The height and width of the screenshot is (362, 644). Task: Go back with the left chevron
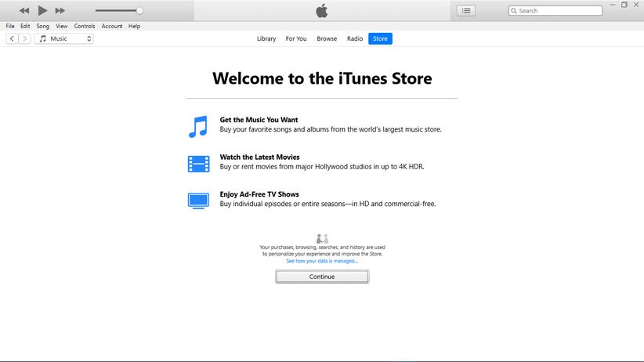tap(12, 38)
